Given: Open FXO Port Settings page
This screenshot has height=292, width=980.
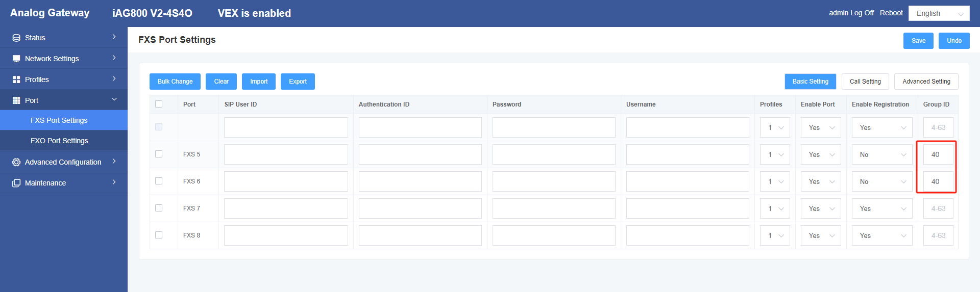Looking at the screenshot, I should coord(64,141).
